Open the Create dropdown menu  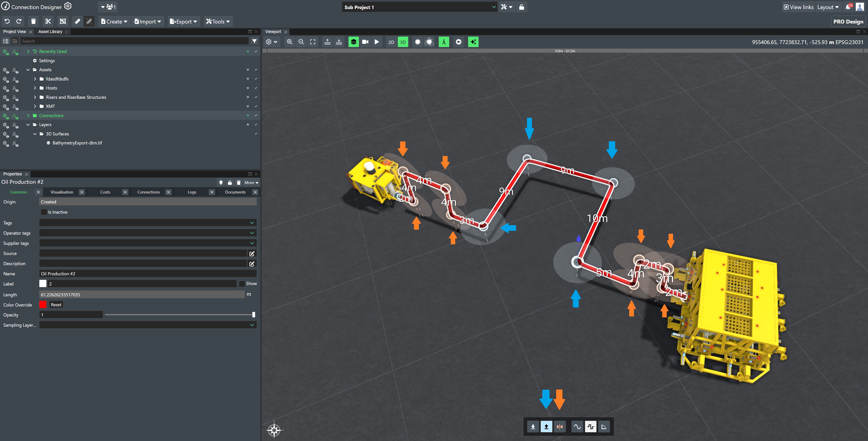tap(114, 21)
